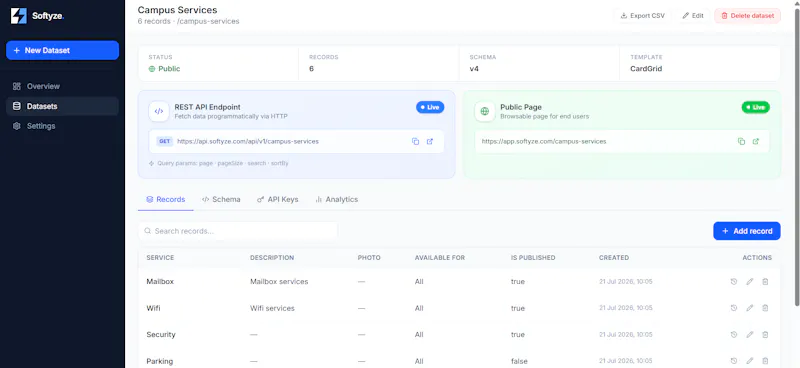Click the Security service name cell
This screenshot has width=800, height=368.
[x=161, y=335]
